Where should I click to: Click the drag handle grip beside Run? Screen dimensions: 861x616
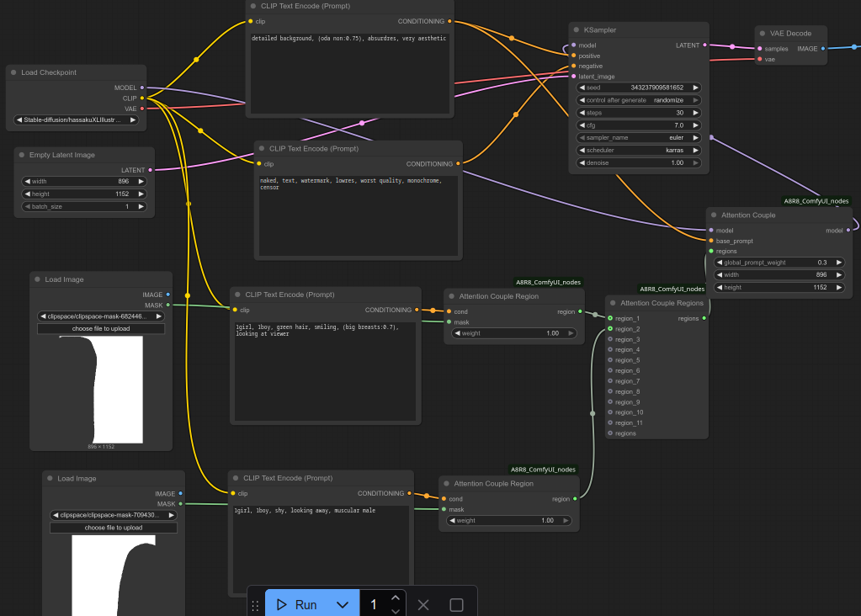point(255,605)
